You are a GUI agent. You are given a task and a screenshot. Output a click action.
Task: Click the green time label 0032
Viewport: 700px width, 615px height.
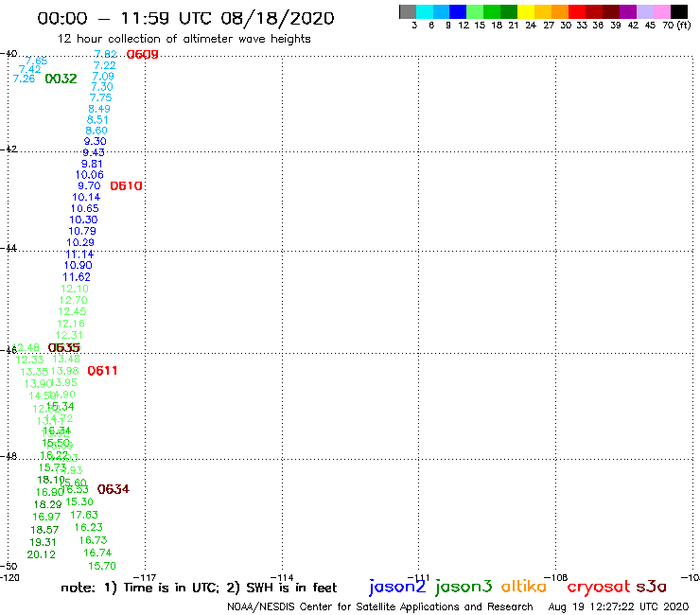click(x=61, y=79)
